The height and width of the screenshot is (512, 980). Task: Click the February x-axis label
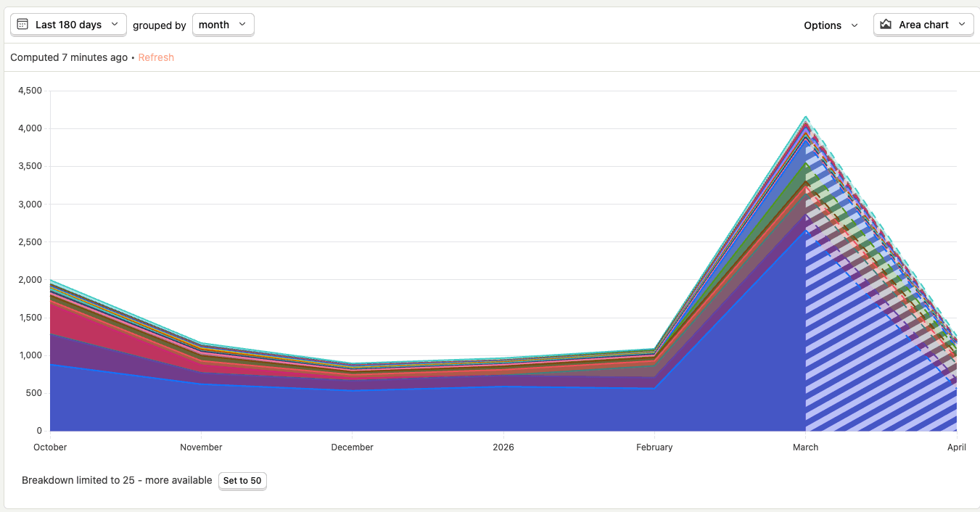coord(654,447)
